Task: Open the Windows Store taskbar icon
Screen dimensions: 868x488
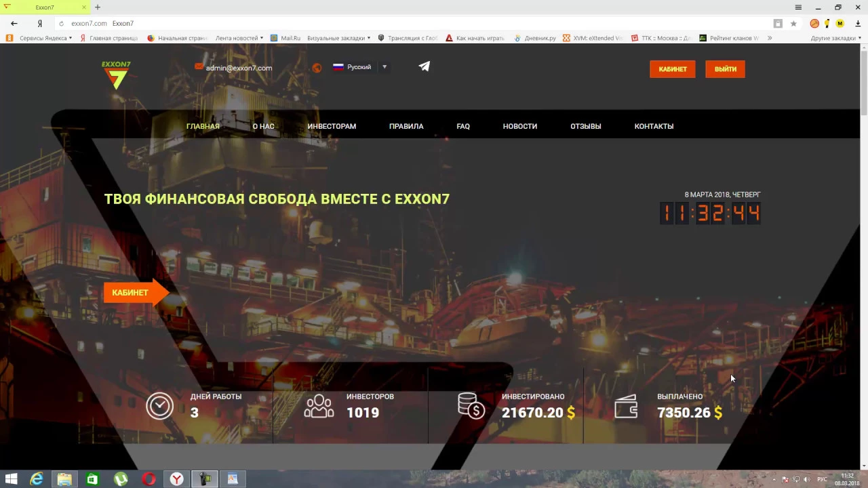Action: pos(92,479)
